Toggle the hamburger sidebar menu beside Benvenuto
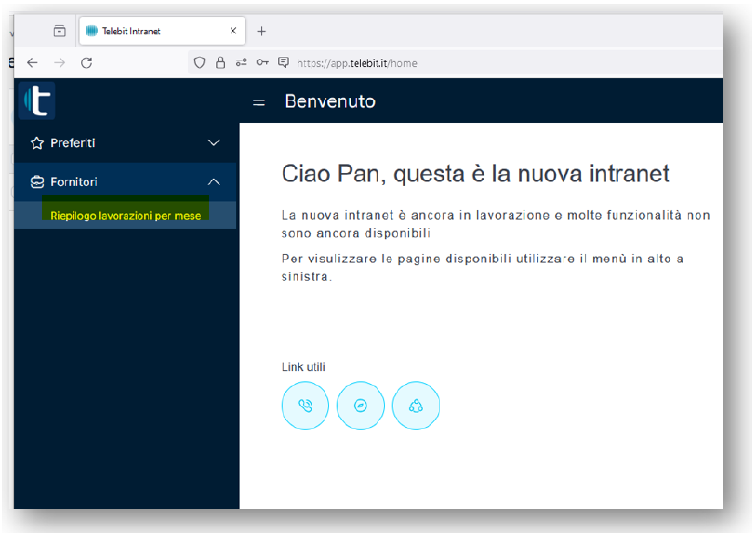 click(x=259, y=102)
